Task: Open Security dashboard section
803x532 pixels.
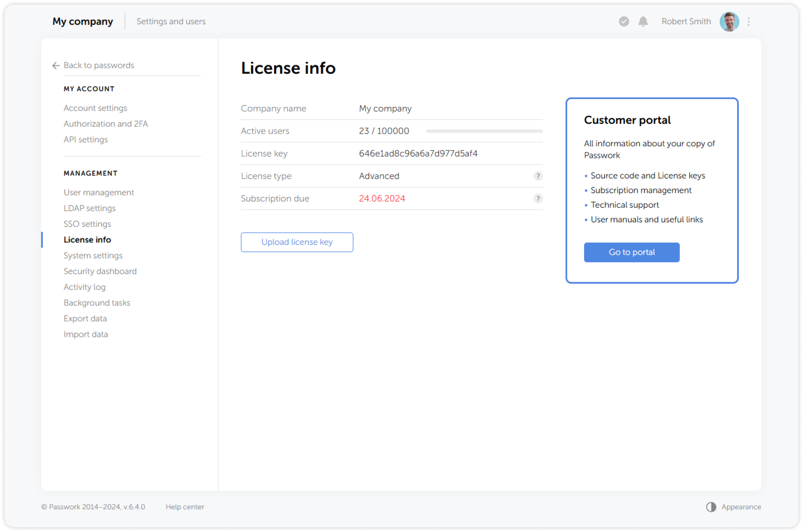Action: [x=100, y=271]
